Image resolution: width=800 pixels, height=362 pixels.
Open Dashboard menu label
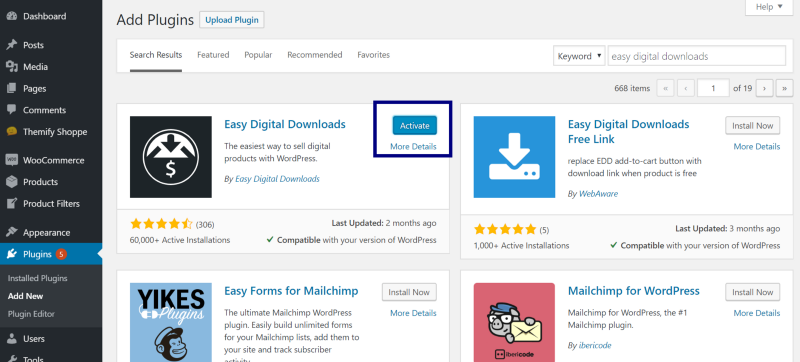44,16
